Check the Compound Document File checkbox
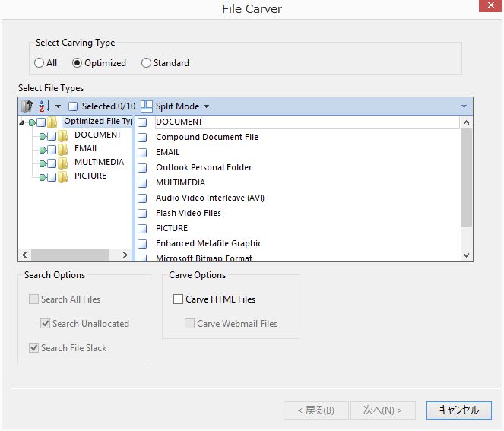 pyautogui.click(x=142, y=138)
